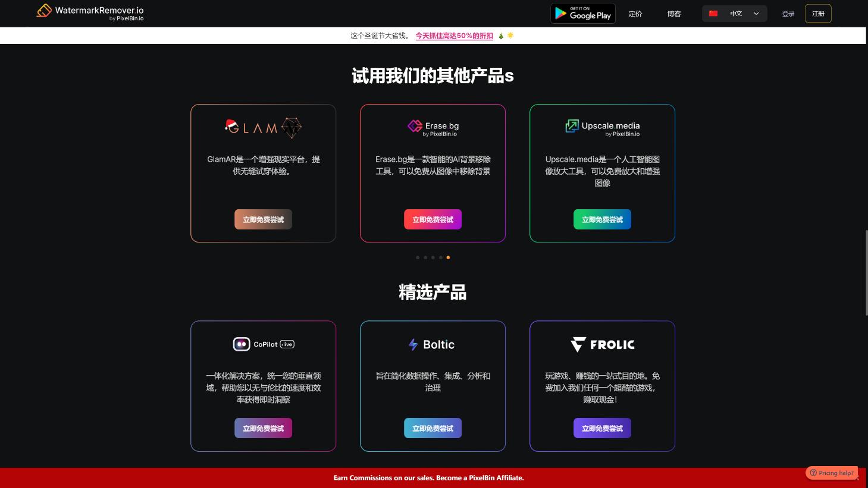
Task: Try GlamAR free with 立即免费尝试 button
Action: [263, 219]
